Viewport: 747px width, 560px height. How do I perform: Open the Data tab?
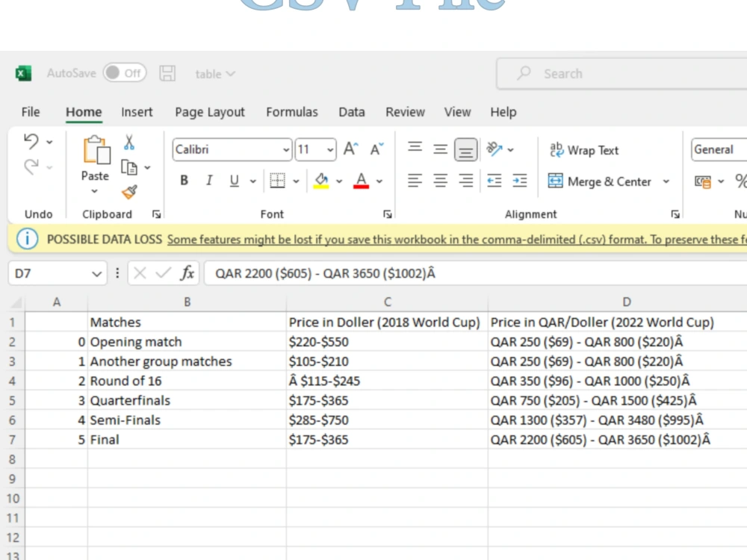click(352, 112)
